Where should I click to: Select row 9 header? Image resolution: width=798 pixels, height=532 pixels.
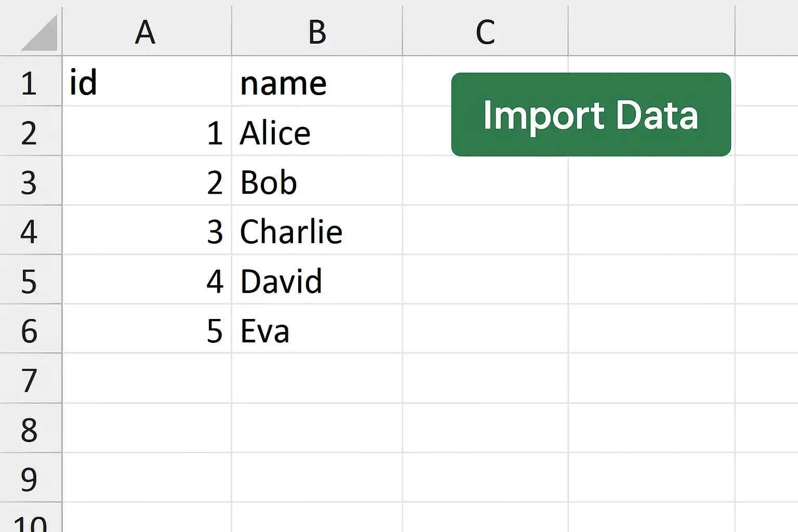31,477
